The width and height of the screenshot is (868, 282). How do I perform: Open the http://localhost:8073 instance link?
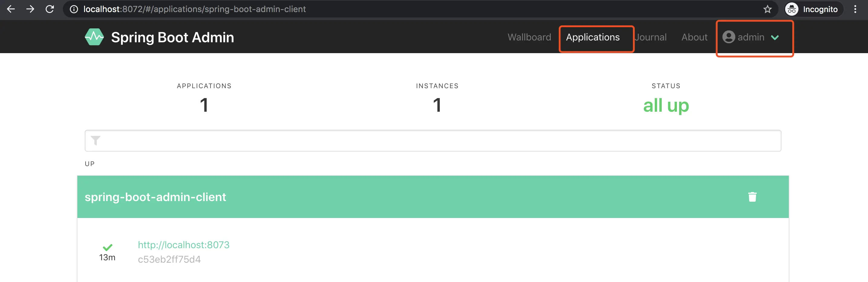click(184, 245)
